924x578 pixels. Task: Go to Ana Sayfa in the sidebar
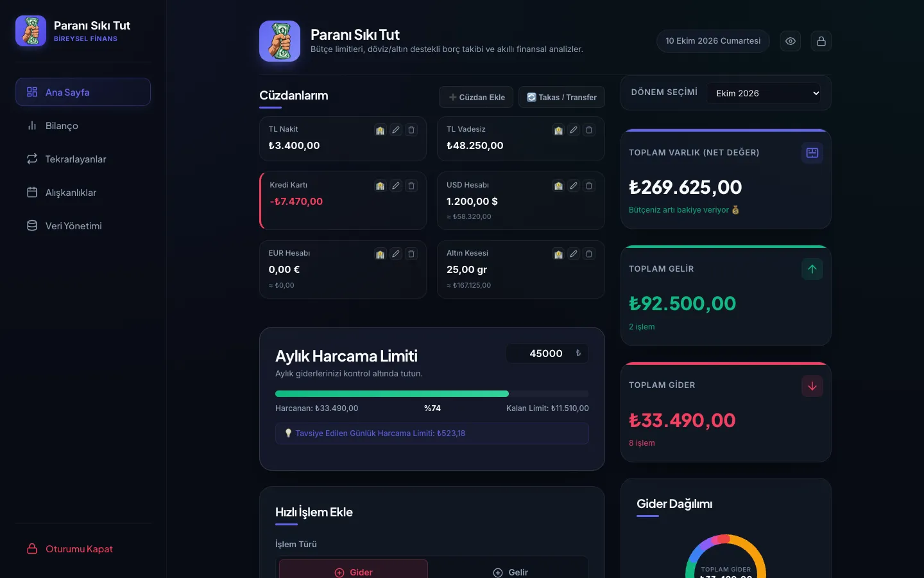pyautogui.click(x=83, y=92)
